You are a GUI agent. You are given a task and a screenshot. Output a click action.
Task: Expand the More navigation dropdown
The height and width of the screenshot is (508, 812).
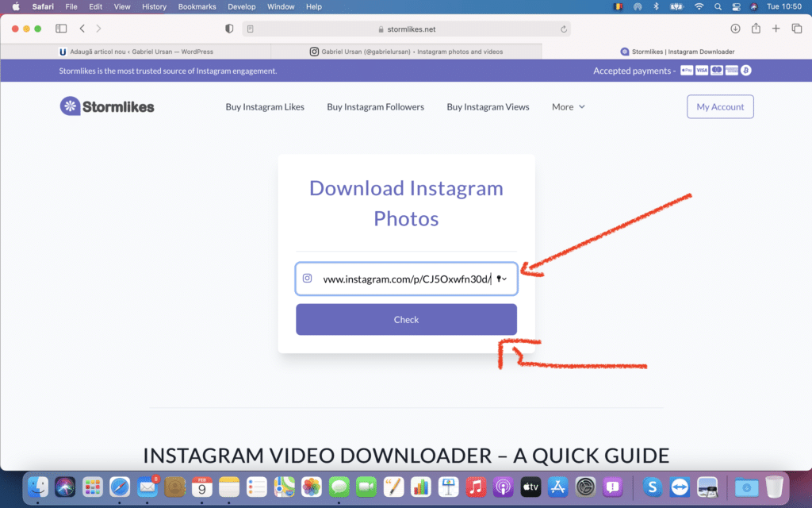pyautogui.click(x=568, y=107)
